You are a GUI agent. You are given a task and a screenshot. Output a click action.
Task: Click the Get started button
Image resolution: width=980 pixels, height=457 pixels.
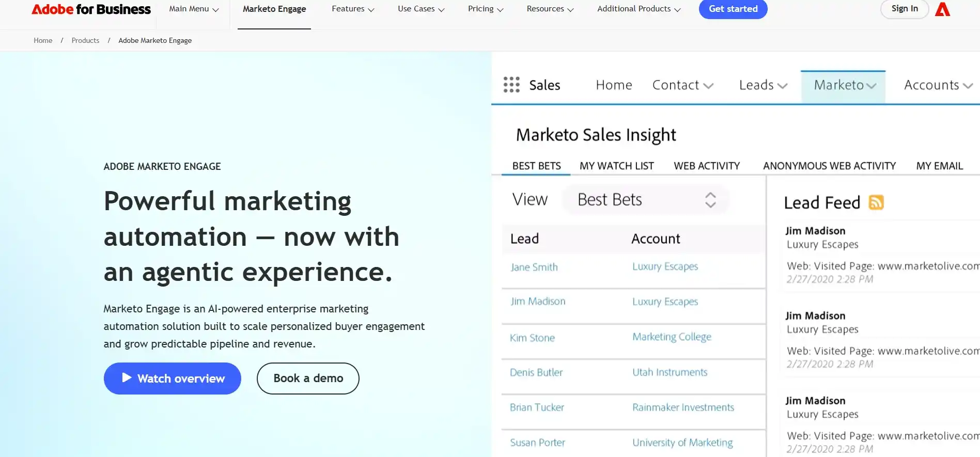(733, 9)
